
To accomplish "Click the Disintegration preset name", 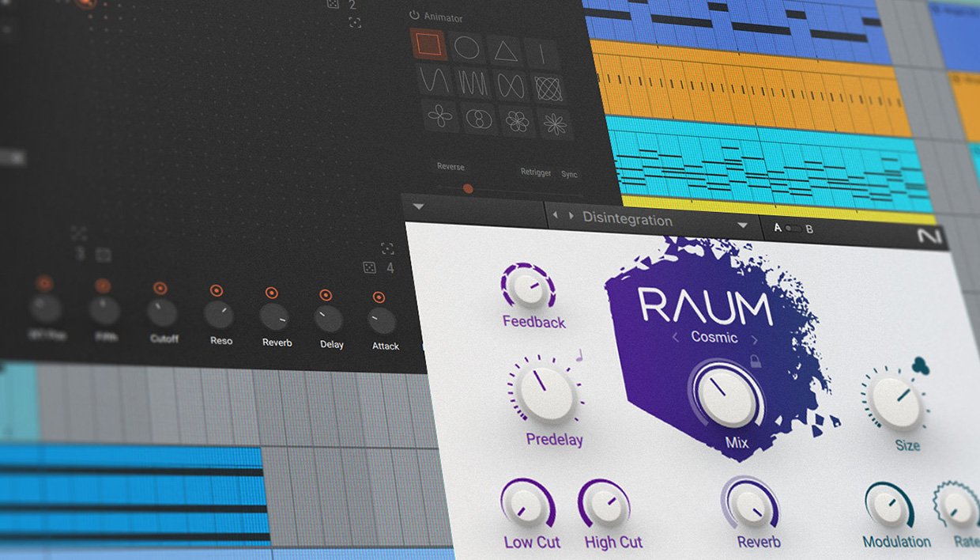I will pos(628,219).
